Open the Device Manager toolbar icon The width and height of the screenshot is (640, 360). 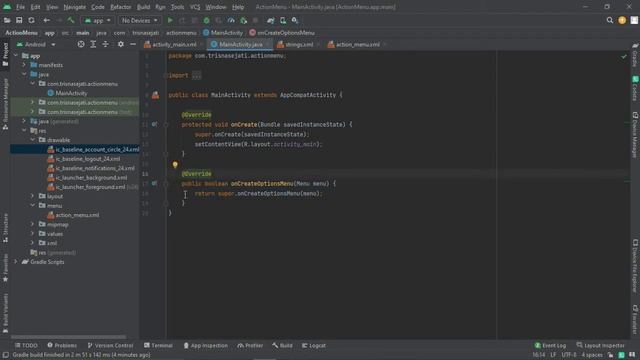[x=283, y=20]
